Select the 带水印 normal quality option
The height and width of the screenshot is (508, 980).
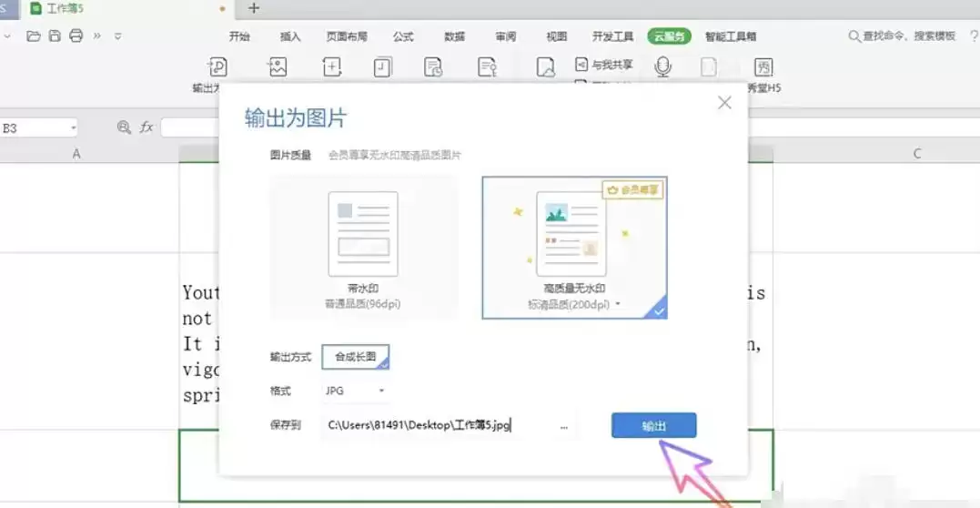(363, 248)
